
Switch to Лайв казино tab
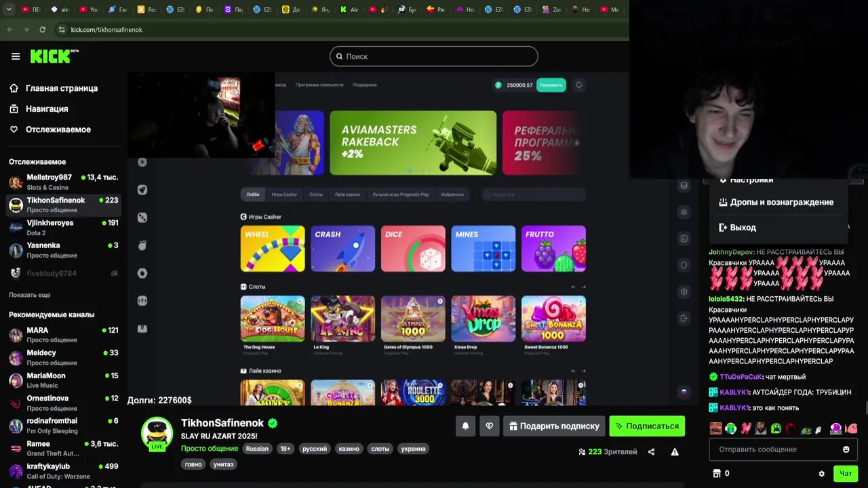point(347,195)
